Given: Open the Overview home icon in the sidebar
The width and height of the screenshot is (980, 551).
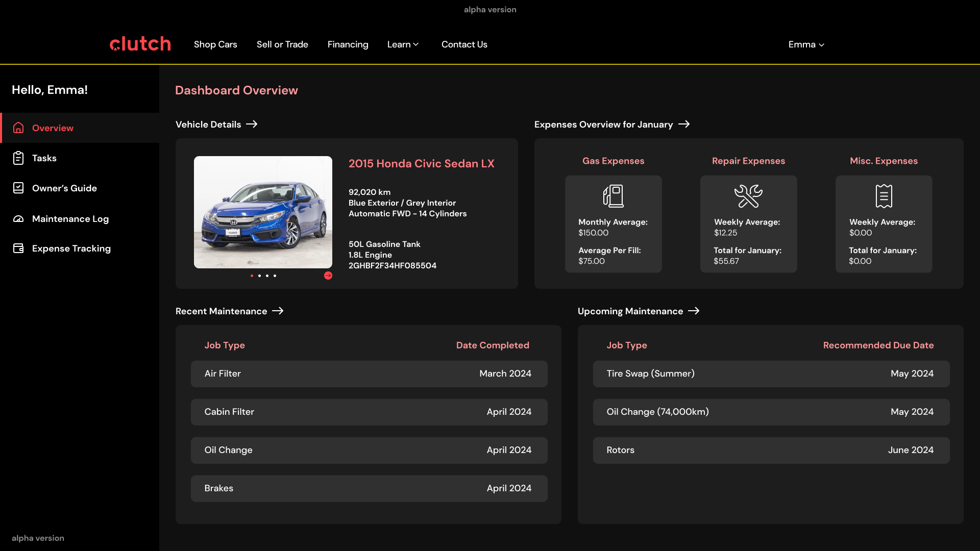Looking at the screenshot, I should [18, 128].
